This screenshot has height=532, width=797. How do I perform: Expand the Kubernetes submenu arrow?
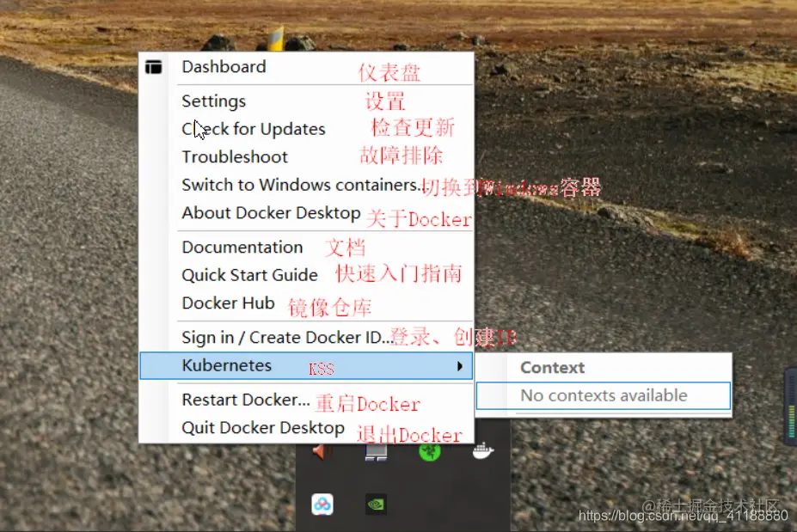tap(459, 366)
